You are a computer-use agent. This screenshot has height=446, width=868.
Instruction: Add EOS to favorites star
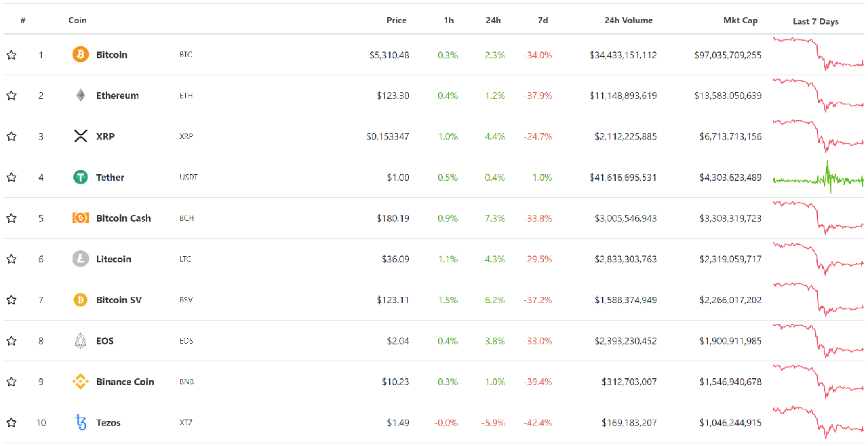click(12, 341)
